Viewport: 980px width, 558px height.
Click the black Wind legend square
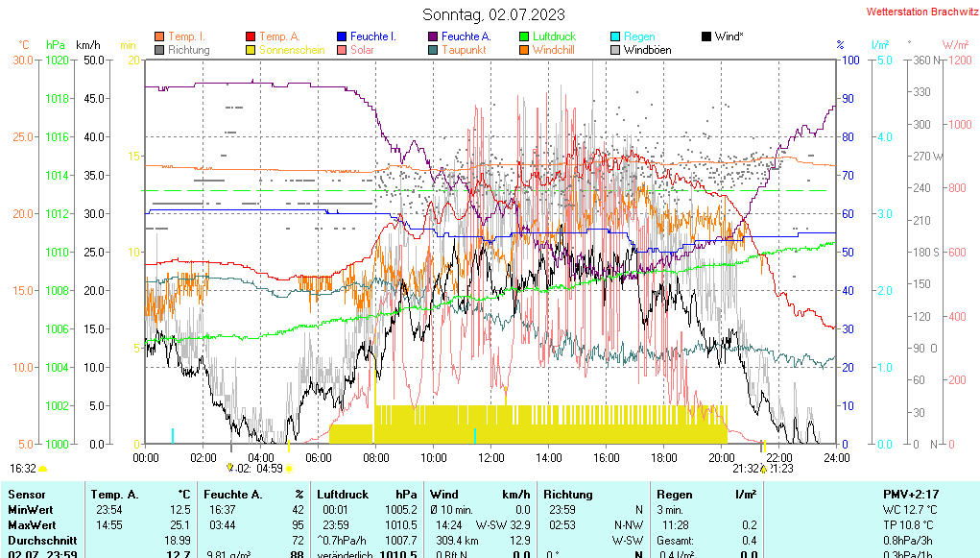coord(706,36)
